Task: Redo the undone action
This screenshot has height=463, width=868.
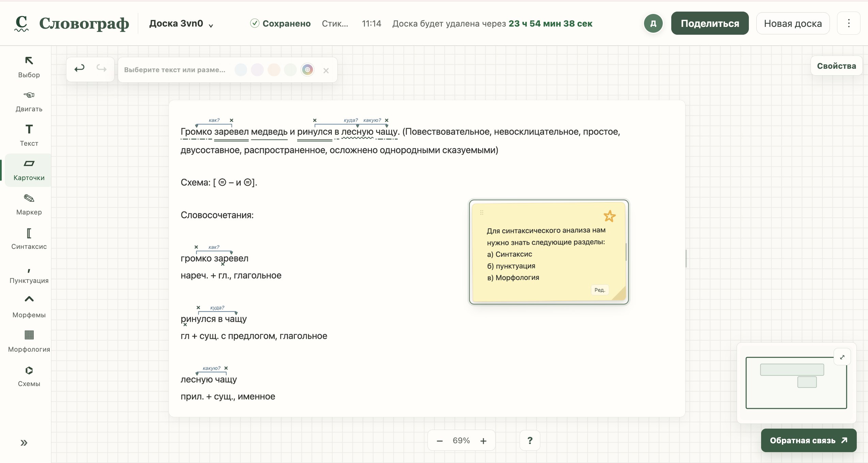Action: [x=101, y=69]
